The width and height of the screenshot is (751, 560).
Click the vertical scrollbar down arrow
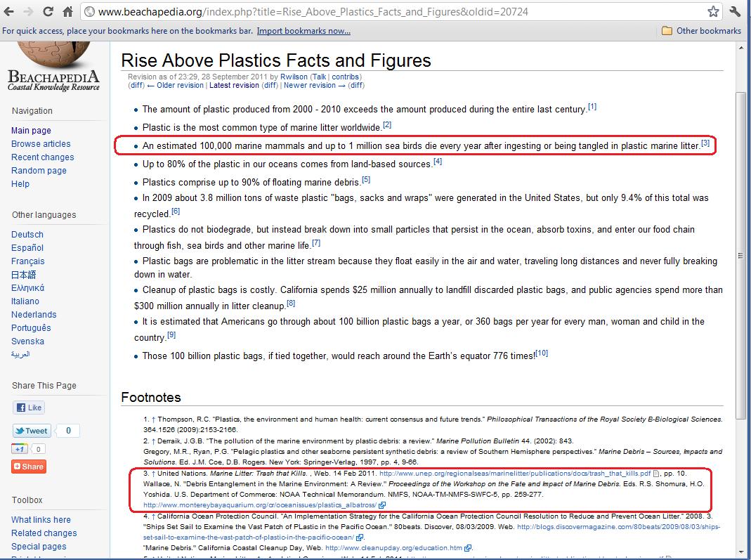pos(741,552)
